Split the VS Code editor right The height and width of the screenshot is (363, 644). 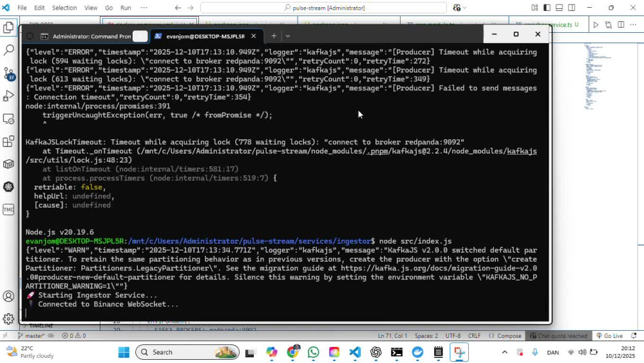[x=621, y=25]
